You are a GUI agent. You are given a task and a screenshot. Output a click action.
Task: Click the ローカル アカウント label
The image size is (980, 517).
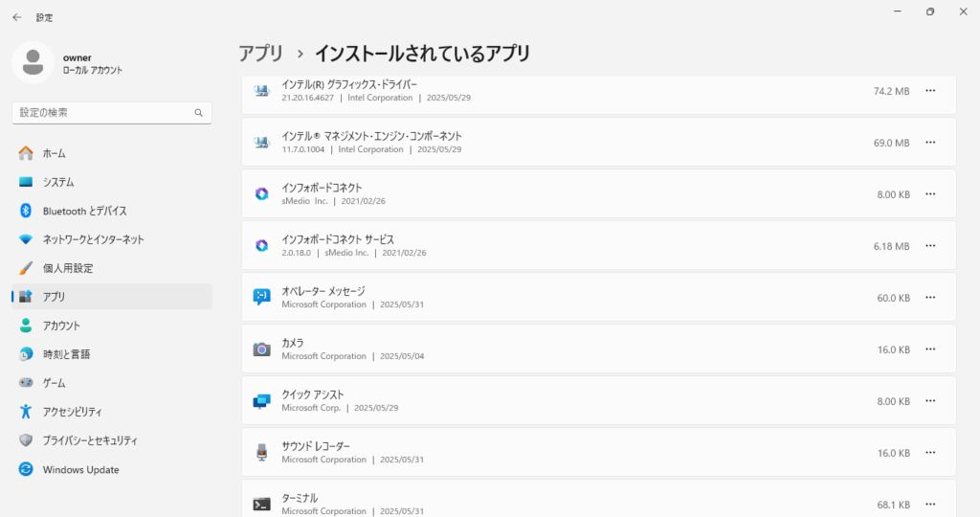coord(93,70)
